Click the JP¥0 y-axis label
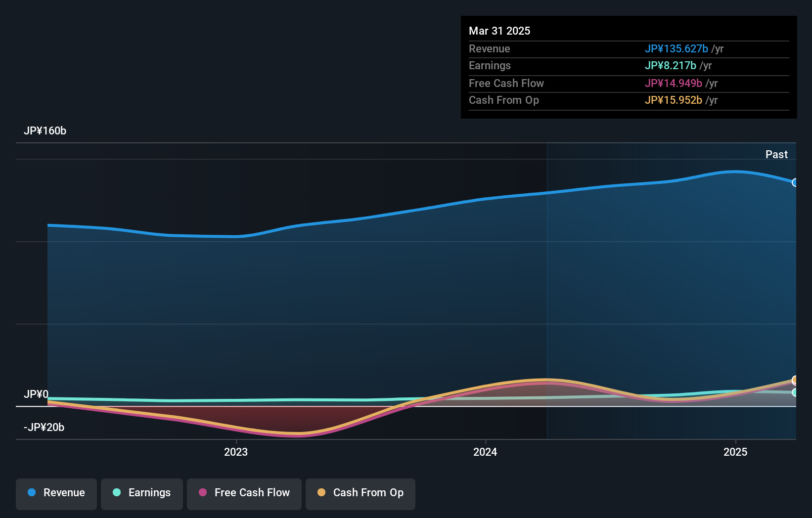This screenshot has width=812, height=518. pos(36,394)
